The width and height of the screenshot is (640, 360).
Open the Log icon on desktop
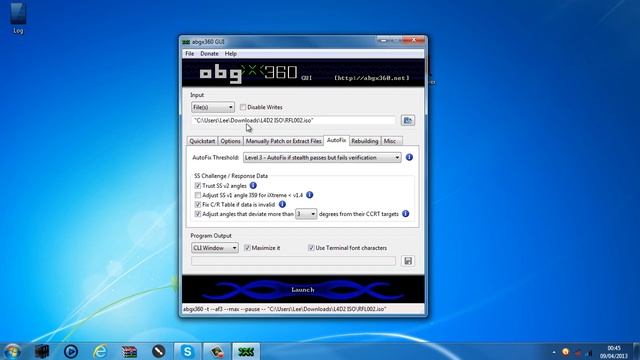tap(18, 18)
